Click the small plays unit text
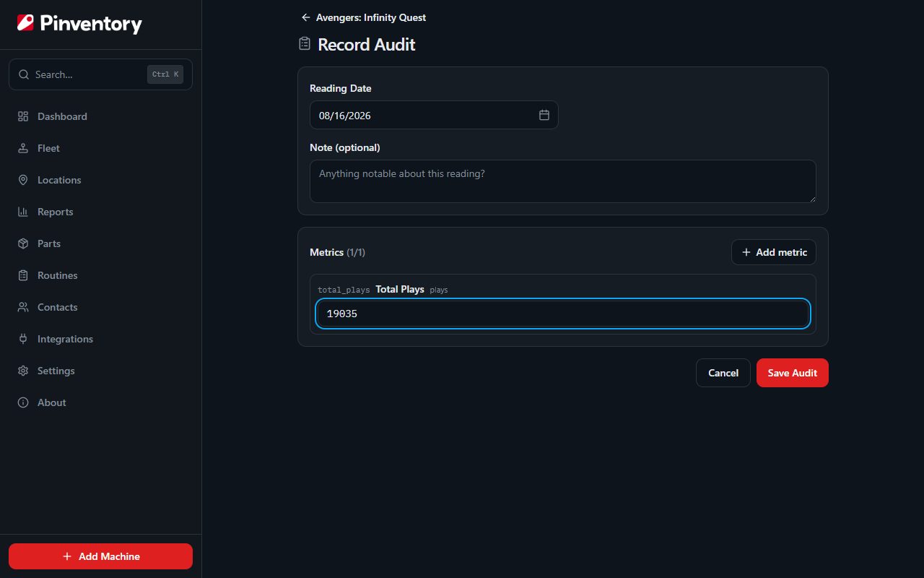Viewport: 924px width, 578px height. pos(439,290)
